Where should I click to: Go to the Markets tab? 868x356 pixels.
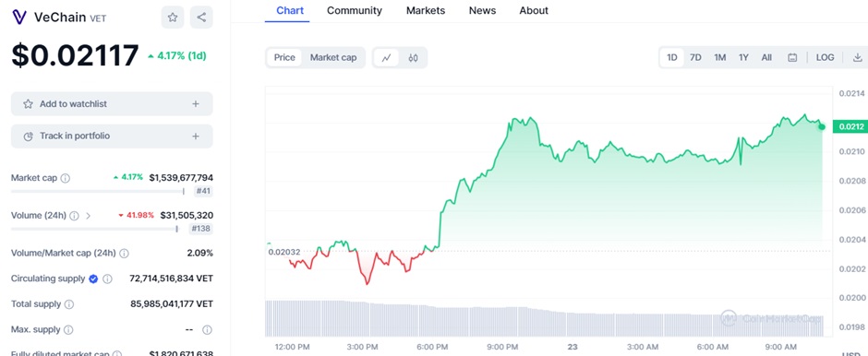click(x=426, y=10)
